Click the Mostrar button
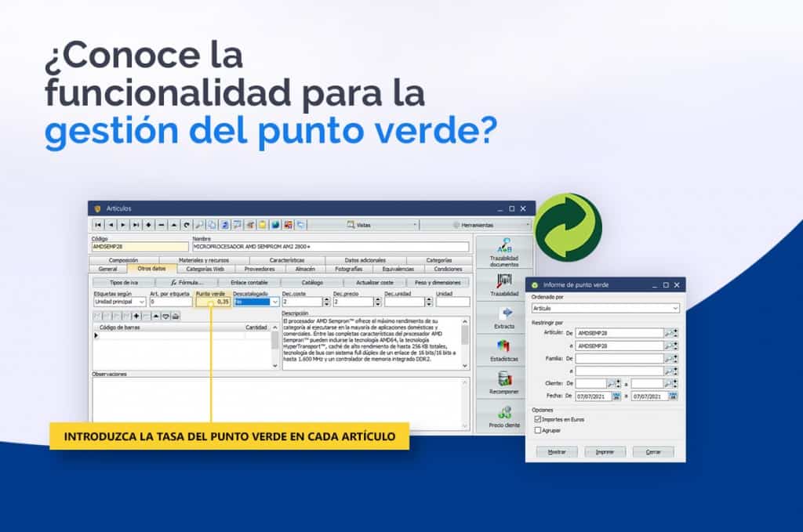Viewport: 803px width, 532px height. pos(556,452)
